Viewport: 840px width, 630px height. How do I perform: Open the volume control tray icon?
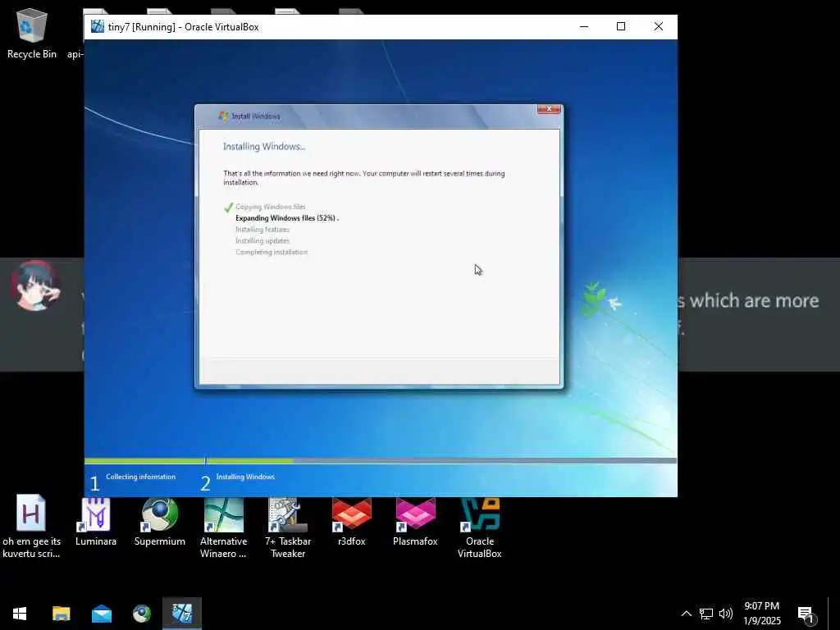tap(726, 614)
